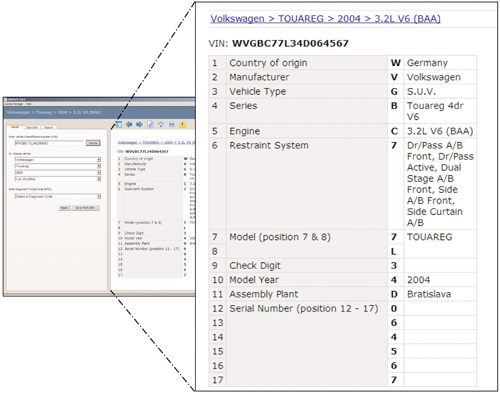Click the Reset button
This screenshot has width=500, height=394.
[x=64, y=208]
